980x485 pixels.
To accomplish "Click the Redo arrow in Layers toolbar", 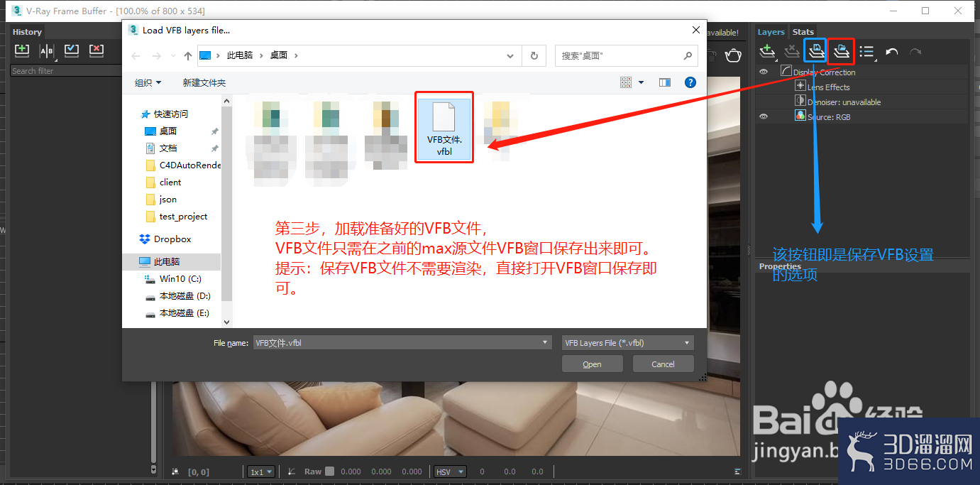I will pos(915,52).
